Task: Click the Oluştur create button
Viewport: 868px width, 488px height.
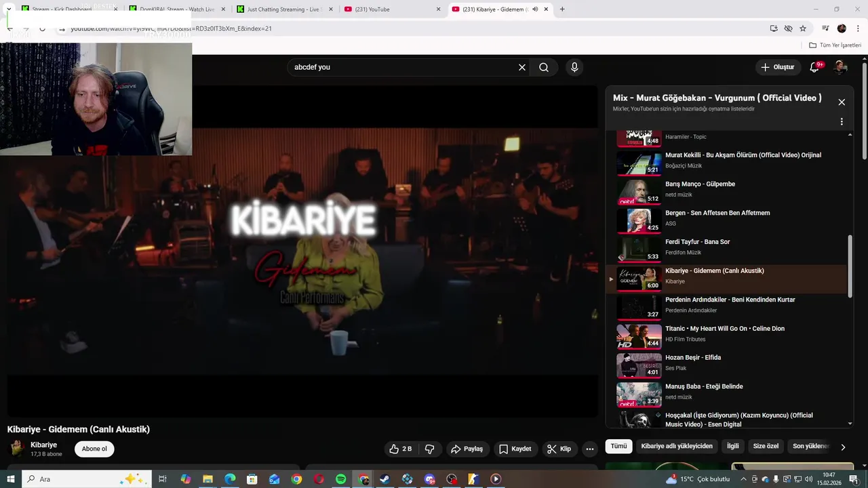Action: 777,67
